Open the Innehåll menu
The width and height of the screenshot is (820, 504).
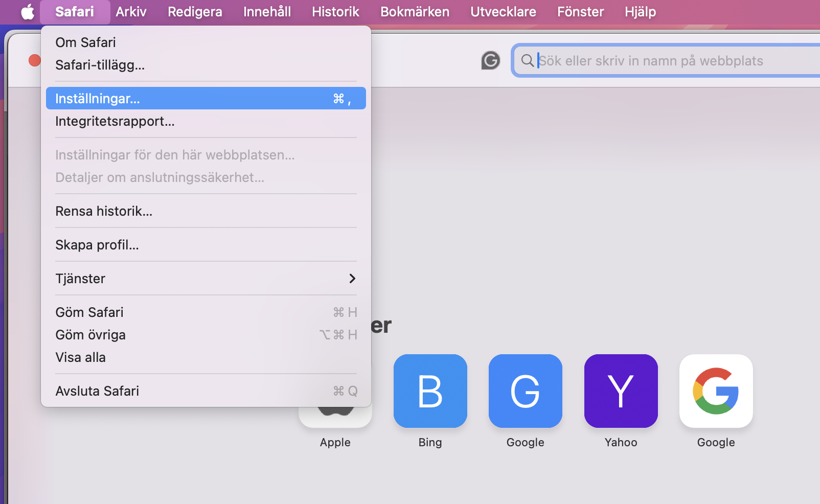click(x=267, y=12)
